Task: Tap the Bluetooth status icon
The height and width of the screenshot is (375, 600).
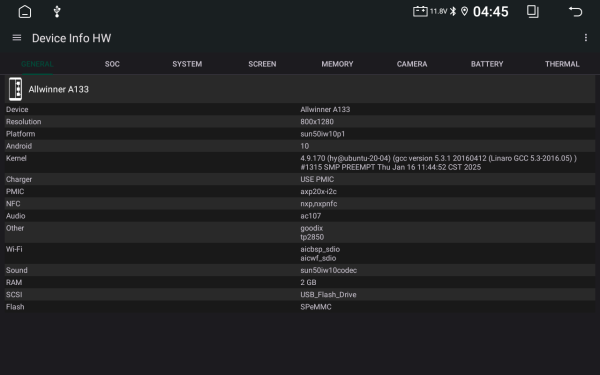Action: point(453,11)
